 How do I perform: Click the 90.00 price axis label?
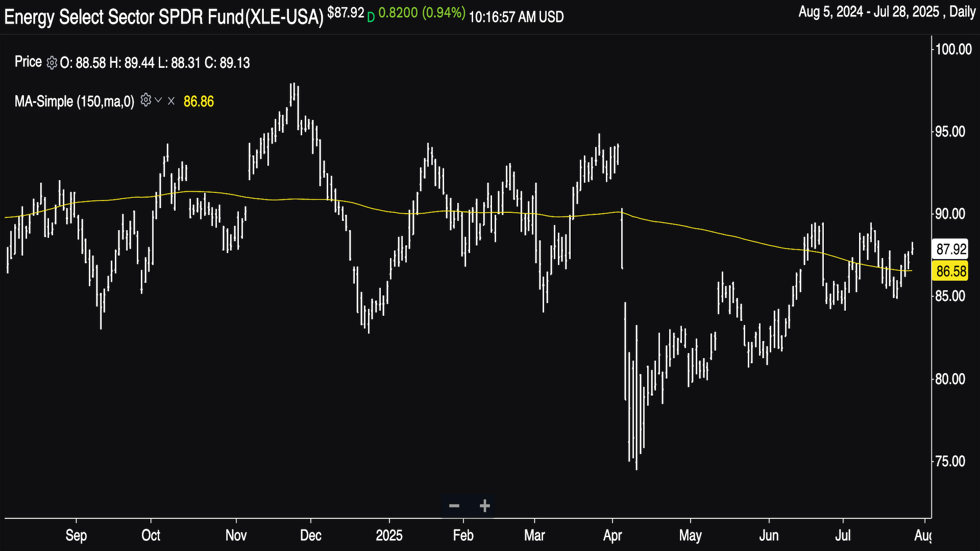(x=950, y=214)
